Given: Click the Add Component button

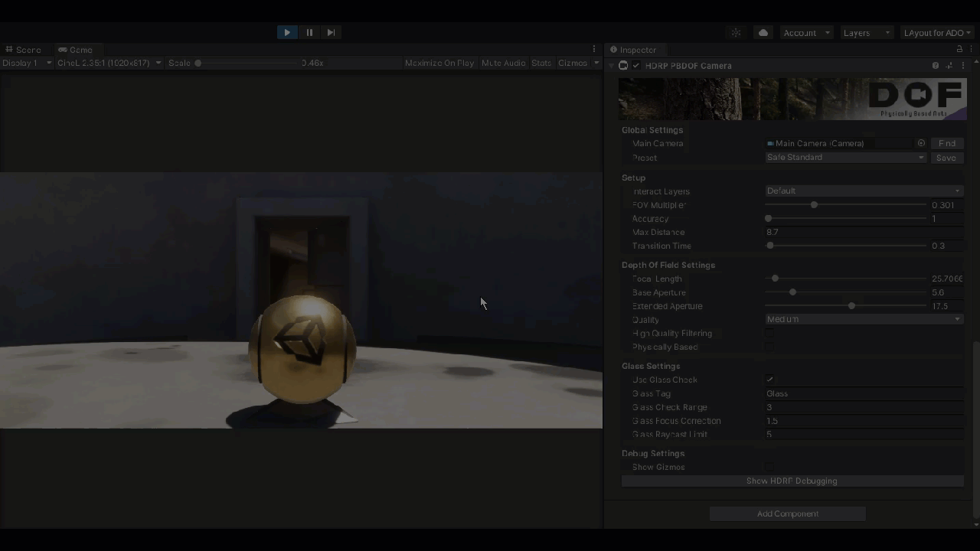Looking at the screenshot, I should [787, 514].
